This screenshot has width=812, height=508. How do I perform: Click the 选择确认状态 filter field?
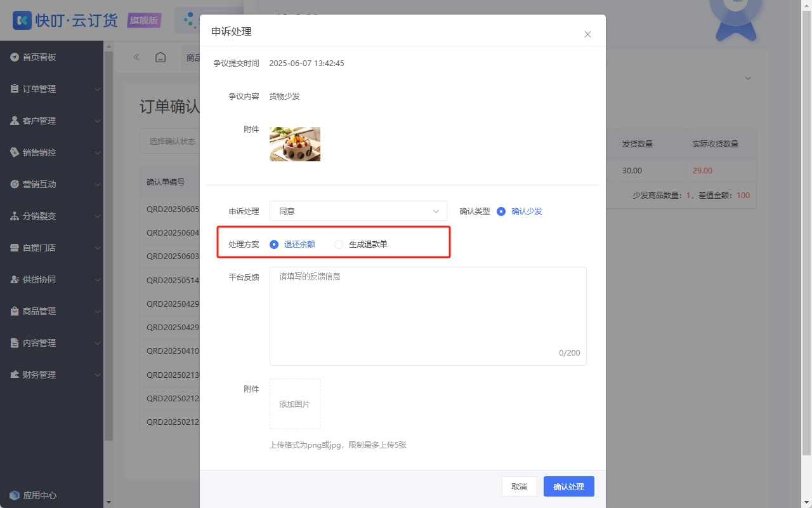click(x=170, y=141)
